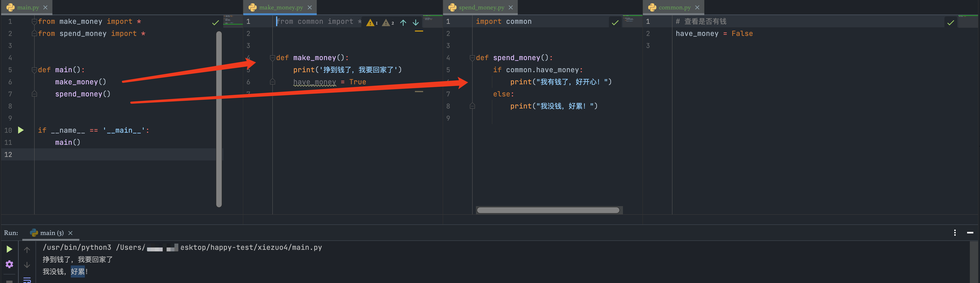Click the gutter run arrow at line 10
This screenshot has width=980, height=283.
21,130
